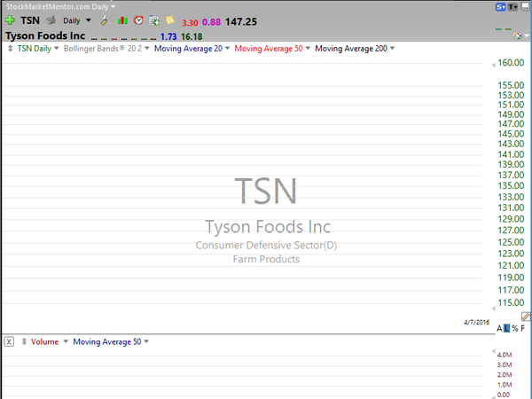Click the 147.00 price axis label

click(x=511, y=124)
